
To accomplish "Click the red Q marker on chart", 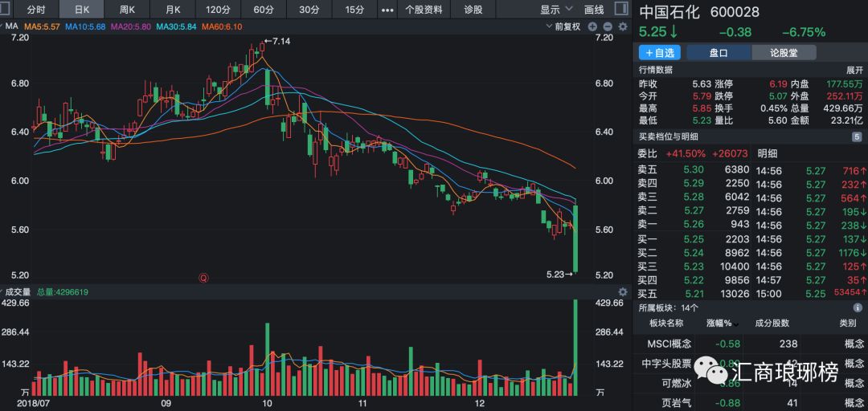I will (203, 278).
